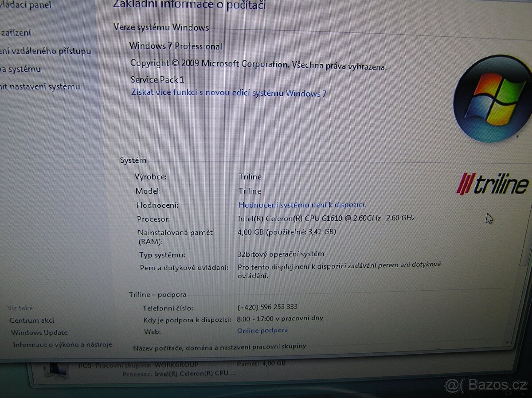Select the Intel Celeron G1610 processor value

coord(326,218)
